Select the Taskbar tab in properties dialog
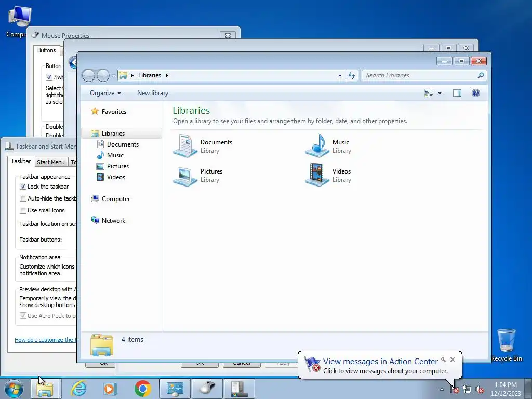 [x=21, y=161]
